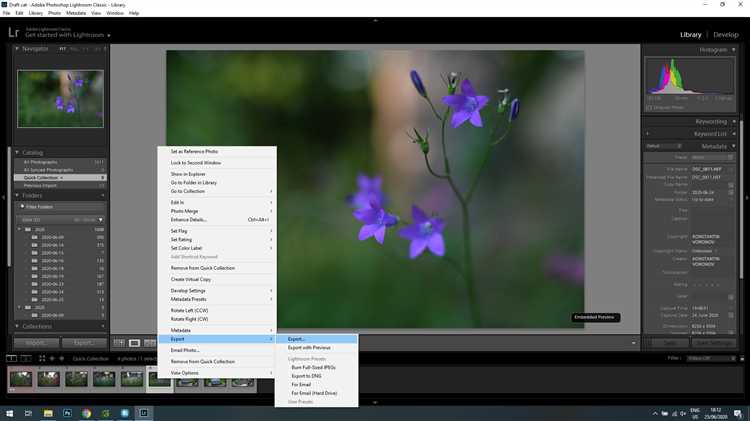Click the Import button
Viewport: 750px width, 421px height.
click(36, 343)
